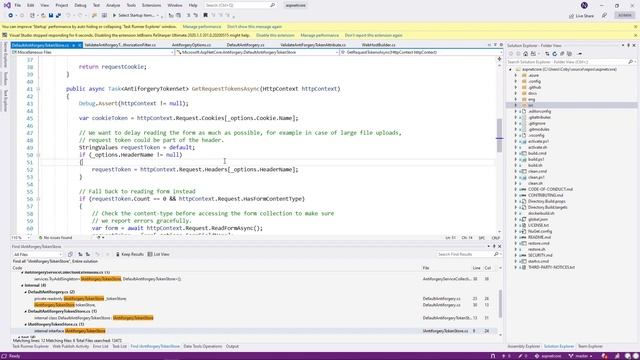Collapse code block at line 41
640x360 pixels.
coord(38,89)
